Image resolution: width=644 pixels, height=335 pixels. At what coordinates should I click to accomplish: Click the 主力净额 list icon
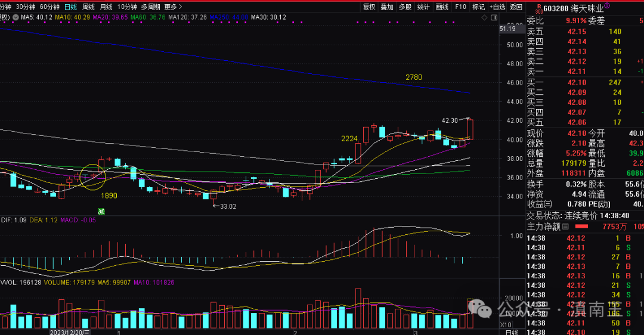point(565,227)
